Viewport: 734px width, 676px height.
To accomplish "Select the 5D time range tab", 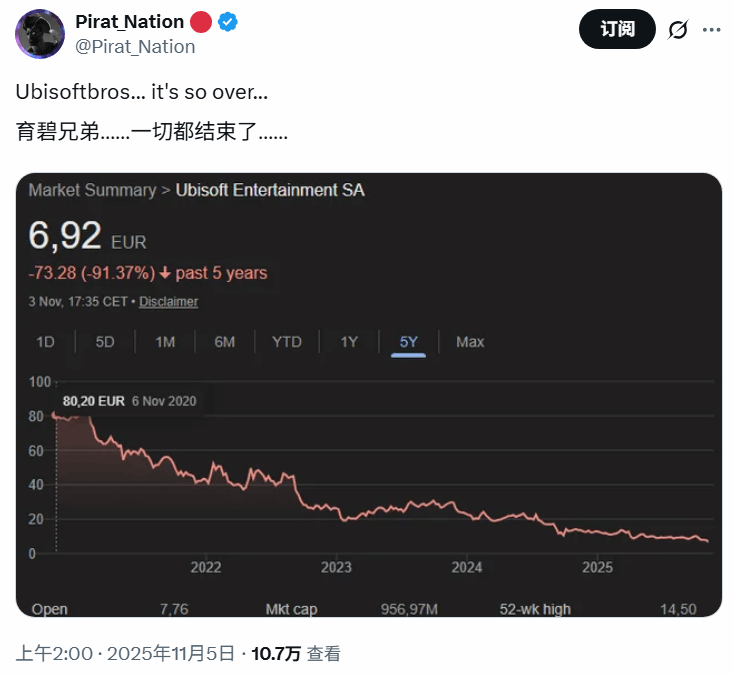I will pos(105,342).
